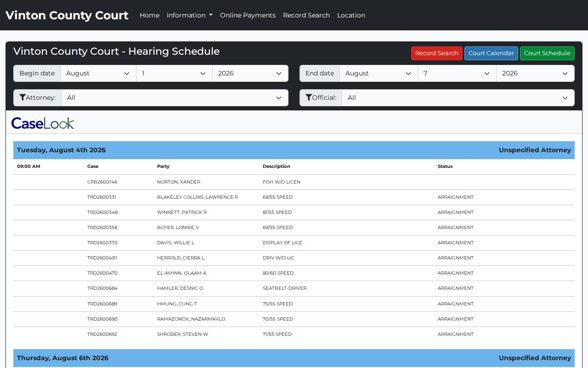
Task: Open the Begin date month dropdown
Action: point(98,73)
